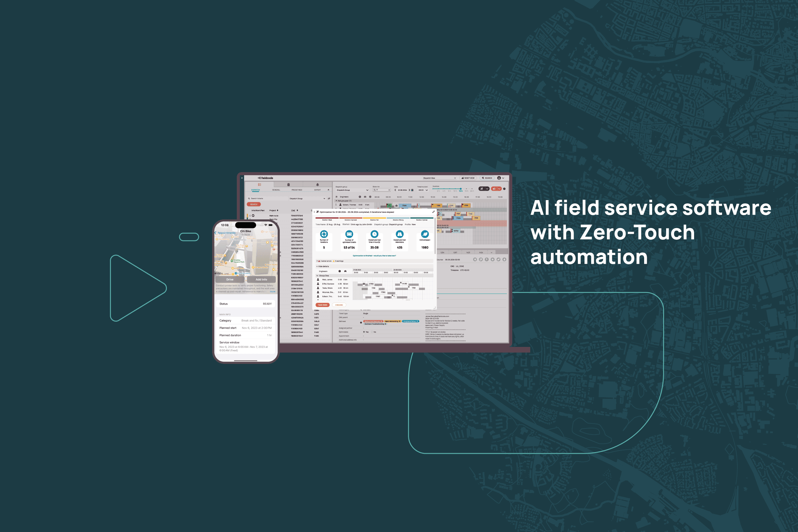Sort by the CNE column
Viewport: 798px width, 532px height.
pyautogui.click(x=294, y=210)
